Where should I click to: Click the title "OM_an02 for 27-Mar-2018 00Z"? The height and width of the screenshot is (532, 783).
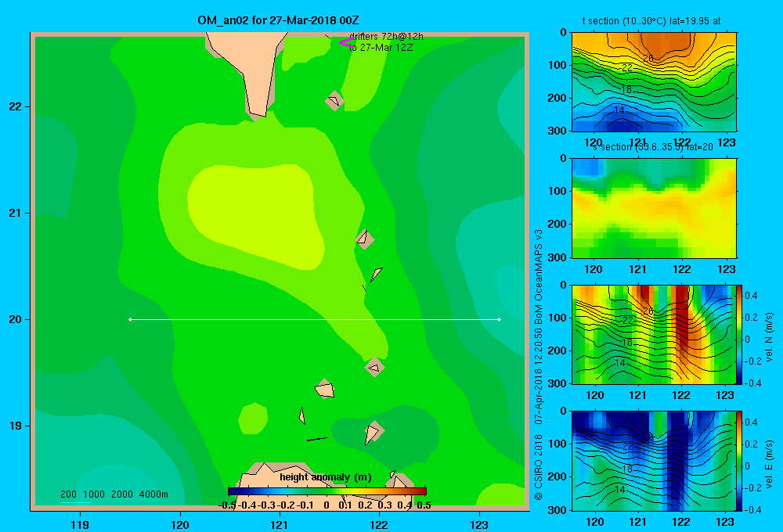click(x=278, y=20)
